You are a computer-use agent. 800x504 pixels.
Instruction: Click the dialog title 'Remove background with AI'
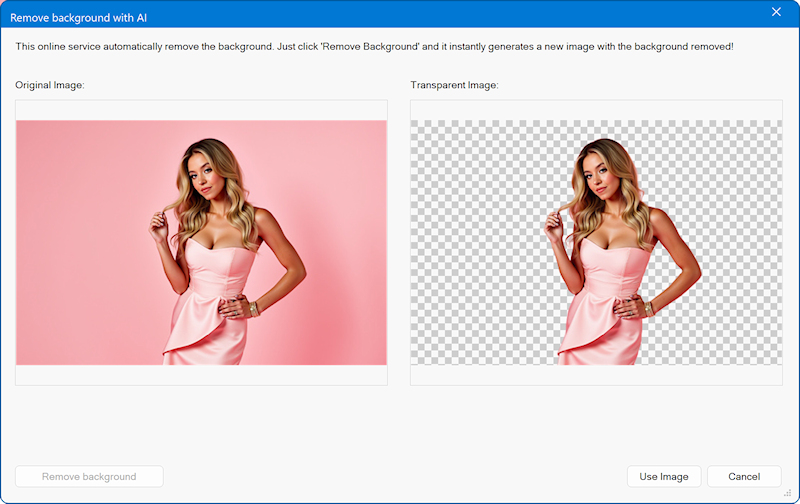79,18
